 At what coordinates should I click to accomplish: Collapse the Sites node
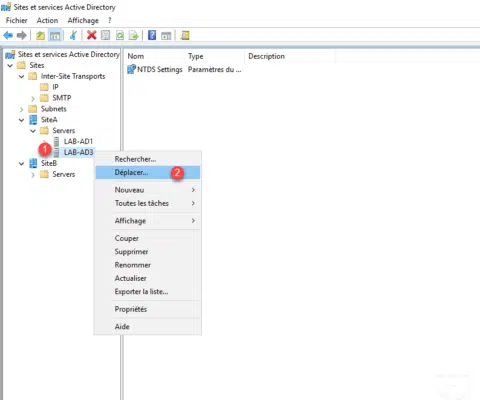point(10,65)
